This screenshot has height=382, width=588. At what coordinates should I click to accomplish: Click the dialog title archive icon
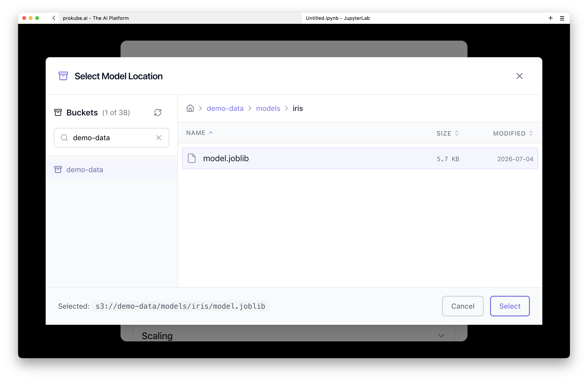pos(63,76)
